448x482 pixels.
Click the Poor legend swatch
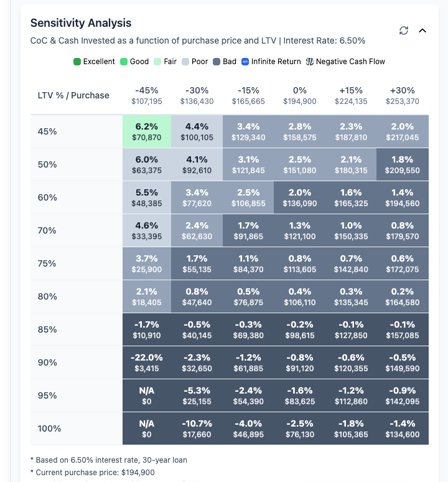click(x=186, y=62)
